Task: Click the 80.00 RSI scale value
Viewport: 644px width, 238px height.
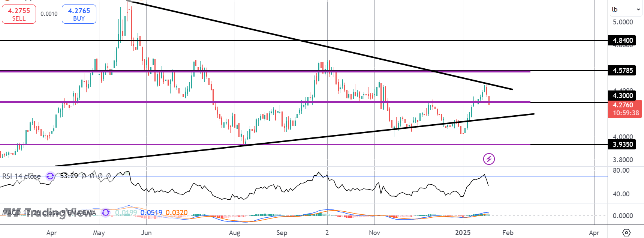Action: [621, 170]
